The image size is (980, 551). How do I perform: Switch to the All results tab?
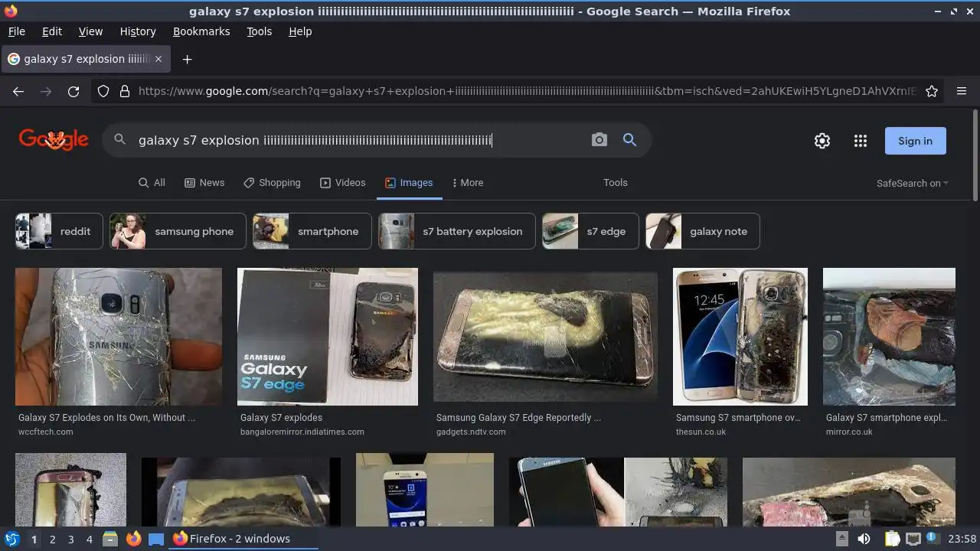[x=152, y=183]
